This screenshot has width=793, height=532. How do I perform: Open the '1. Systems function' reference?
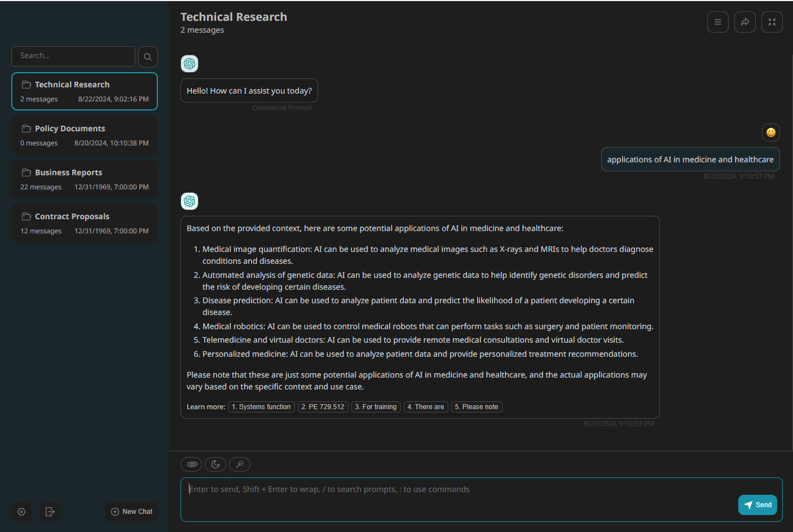pos(261,407)
